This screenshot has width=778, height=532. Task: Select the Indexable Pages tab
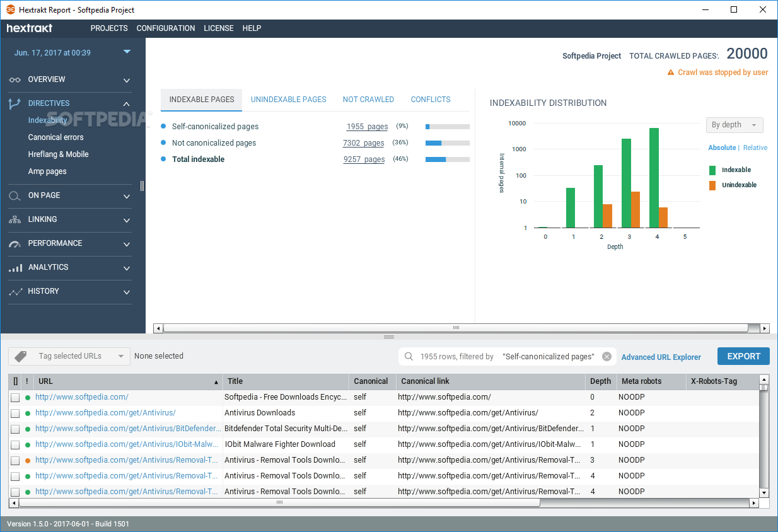(202, 100)
